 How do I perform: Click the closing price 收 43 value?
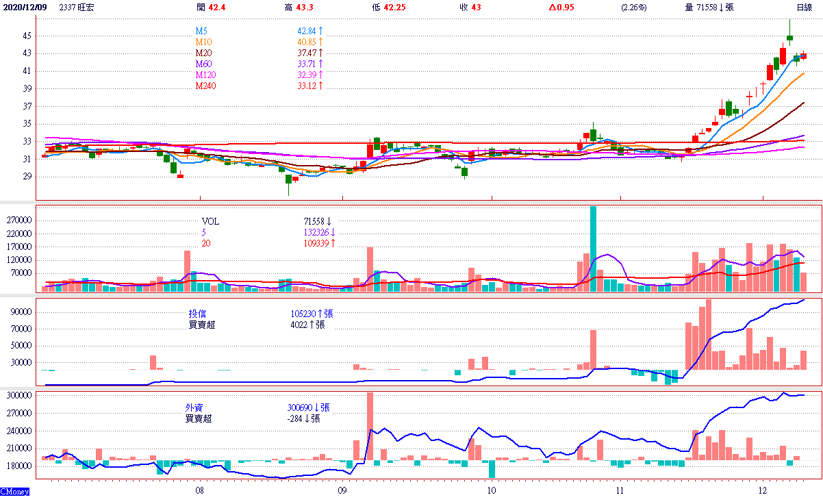point(470,8)
